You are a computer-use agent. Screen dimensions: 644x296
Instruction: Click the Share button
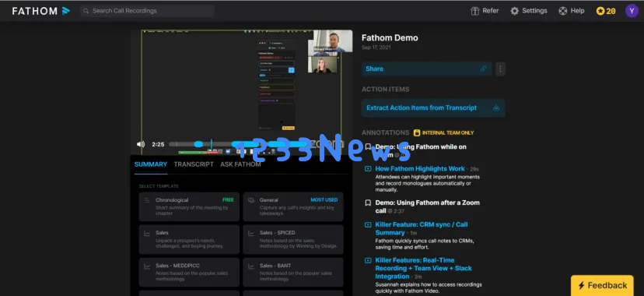427,69
